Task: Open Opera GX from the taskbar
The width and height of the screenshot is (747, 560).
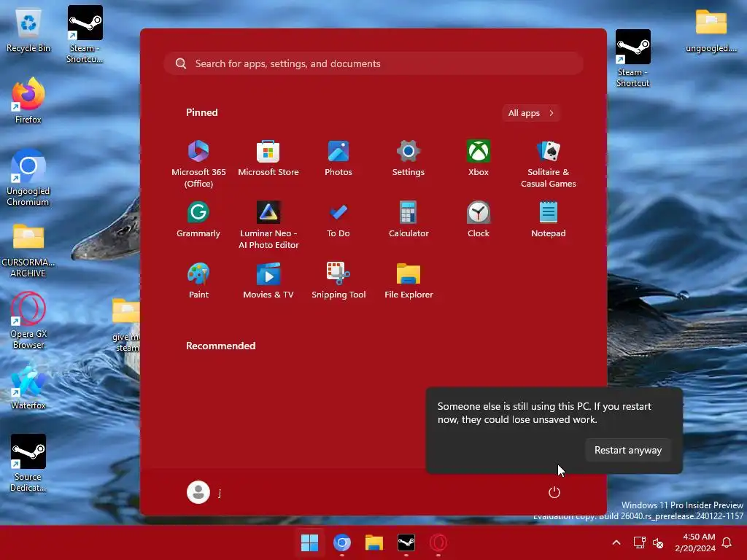Action: click(x=438, y=542)
